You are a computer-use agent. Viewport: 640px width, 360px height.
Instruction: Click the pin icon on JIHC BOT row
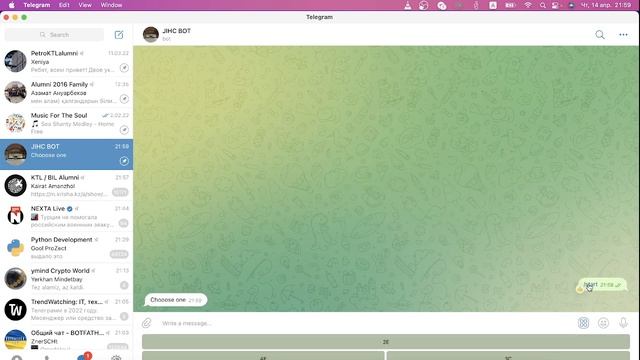(x=124, y=161)
